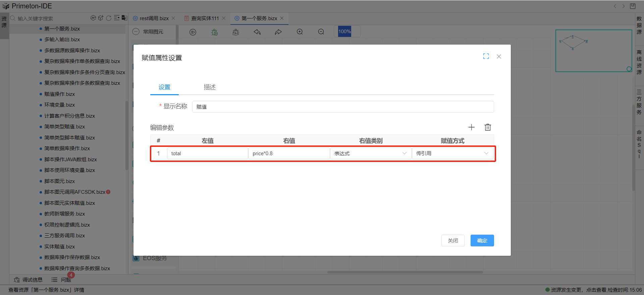Click the 关闭 button
This screenshot has width=644, height=295.
pos(453,241)
